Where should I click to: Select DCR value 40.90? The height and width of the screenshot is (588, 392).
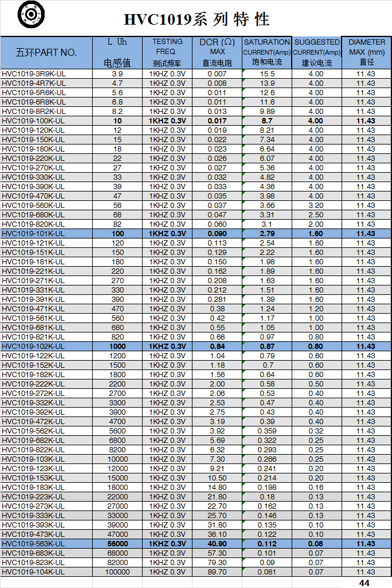[217, 544]
